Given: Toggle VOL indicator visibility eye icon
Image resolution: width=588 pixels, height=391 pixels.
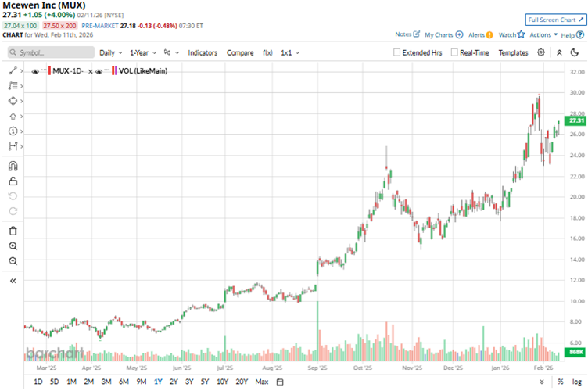Looking at the screenshot, I should [99, 71].
